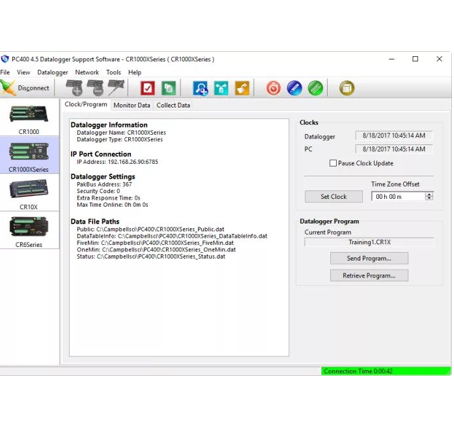Click the Send Program... button
454x445 pixels.
(369, 258)
